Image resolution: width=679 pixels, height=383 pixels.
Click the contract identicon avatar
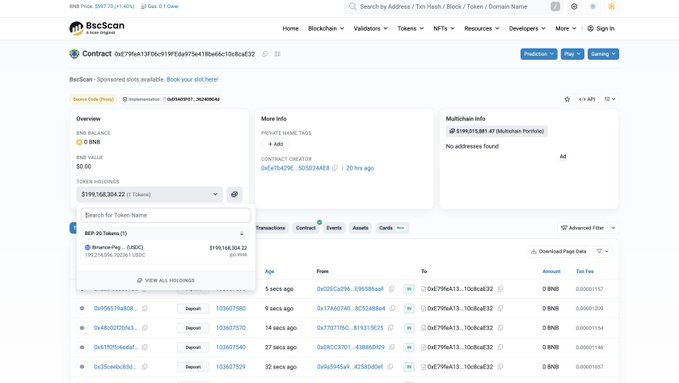tap(74, 54)
